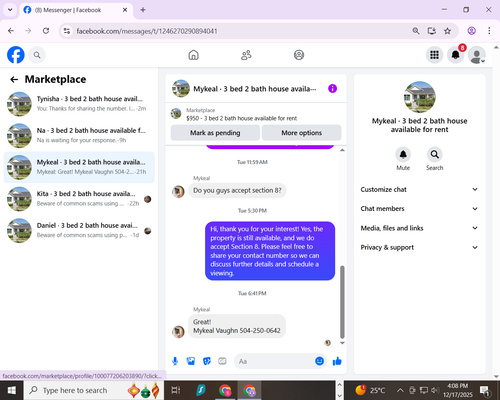Show hidden system tray icons

400,390
